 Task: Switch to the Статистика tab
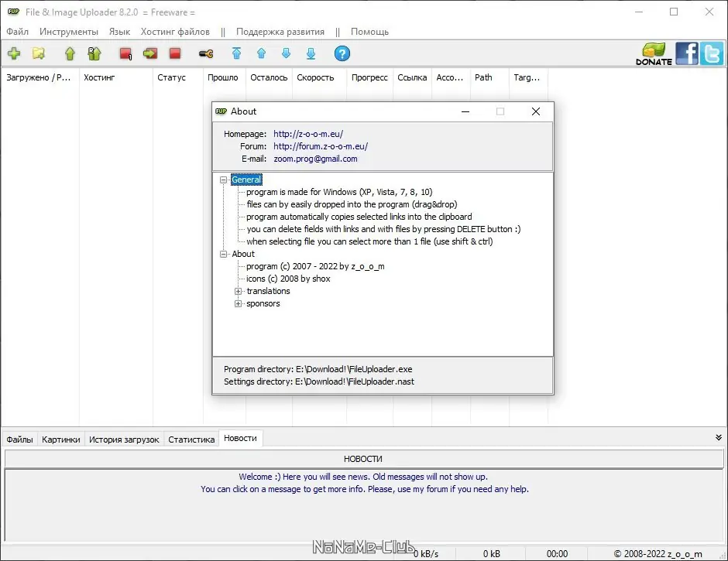(191, 438)
